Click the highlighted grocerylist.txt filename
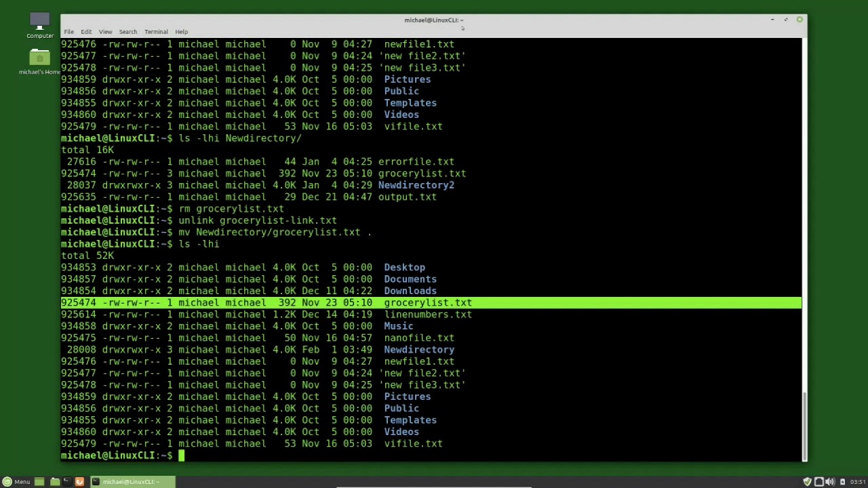The height and width of the screenshot is (488, 868). (428, 303)
